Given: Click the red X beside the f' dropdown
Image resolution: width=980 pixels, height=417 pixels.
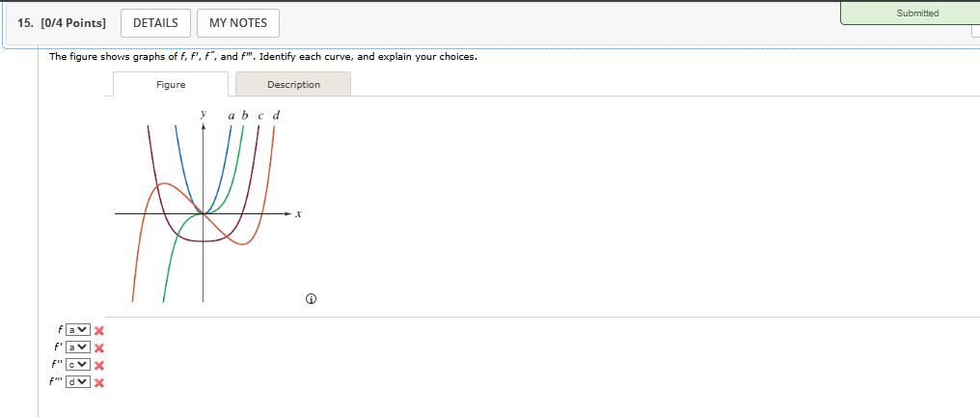Looking at the screenshot, I should pos(98,348).
